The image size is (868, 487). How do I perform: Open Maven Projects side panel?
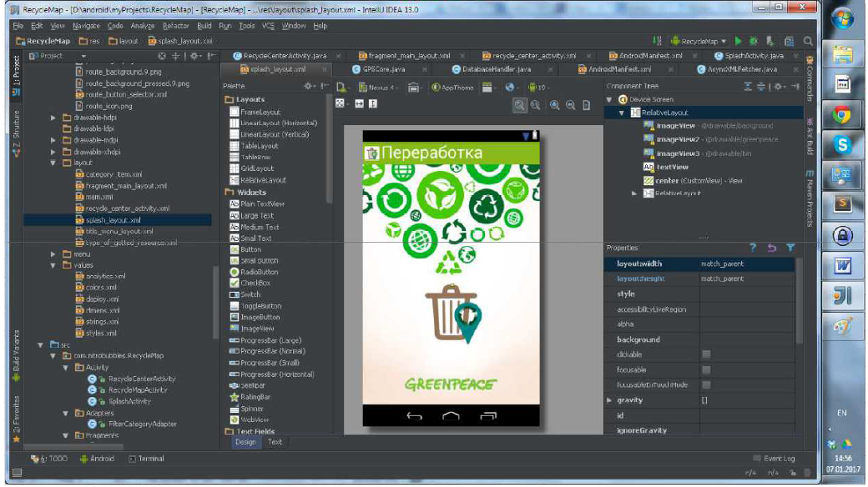click(809, 198)
